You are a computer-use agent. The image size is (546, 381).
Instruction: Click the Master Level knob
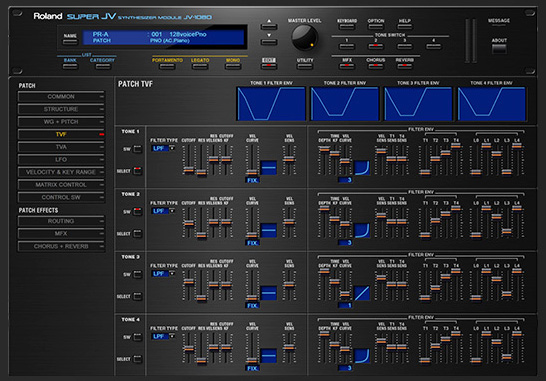[x=304, y=38]
